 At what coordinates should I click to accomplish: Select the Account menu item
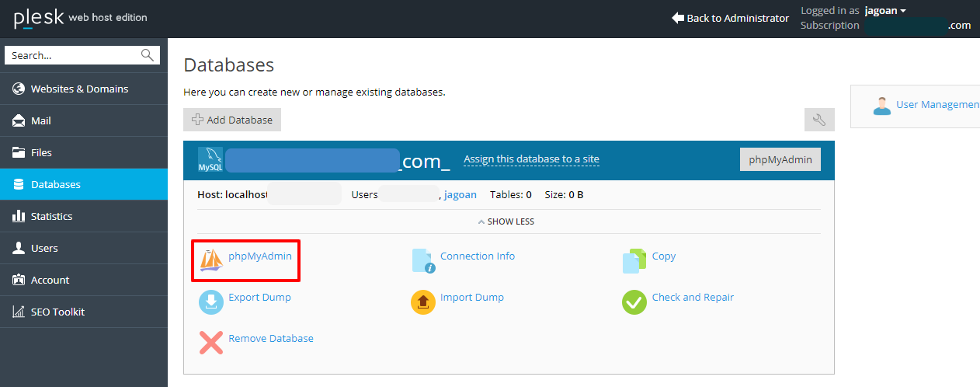(84, 280)
